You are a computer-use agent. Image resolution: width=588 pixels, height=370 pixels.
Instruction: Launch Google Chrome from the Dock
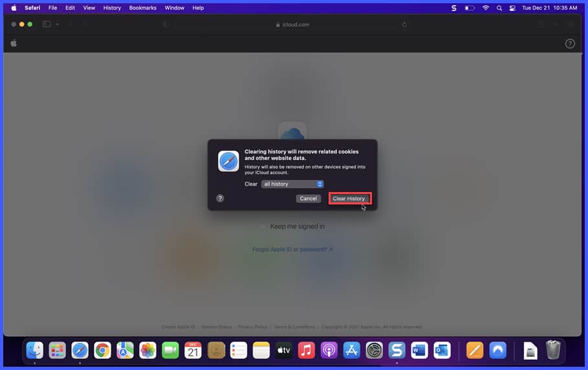102,350
